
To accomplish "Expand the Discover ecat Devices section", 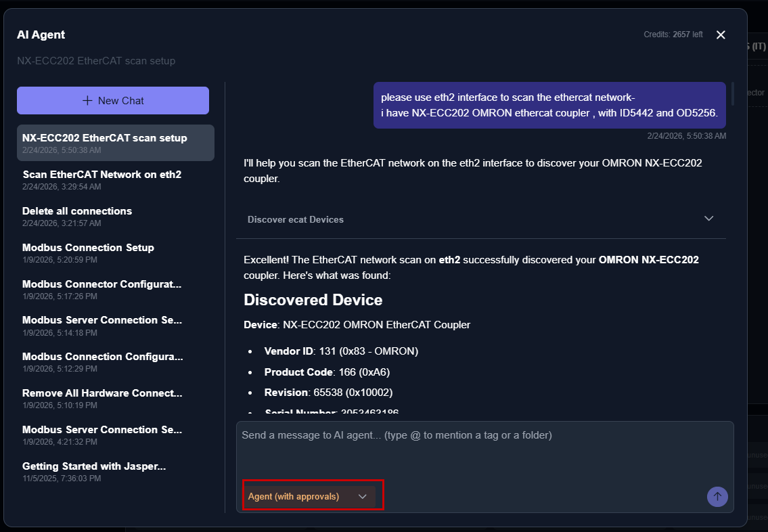I will tap(296, 219).
